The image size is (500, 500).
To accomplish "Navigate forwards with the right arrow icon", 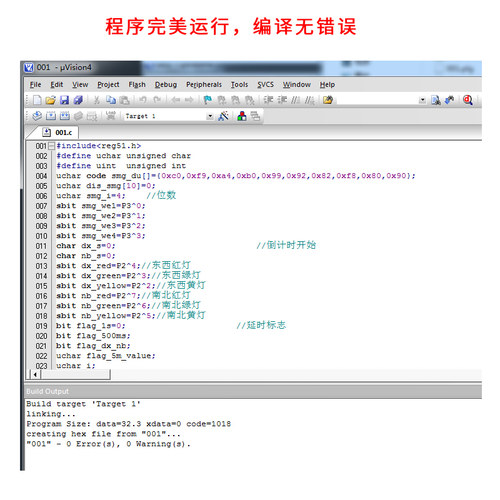I will pos(189,100).
